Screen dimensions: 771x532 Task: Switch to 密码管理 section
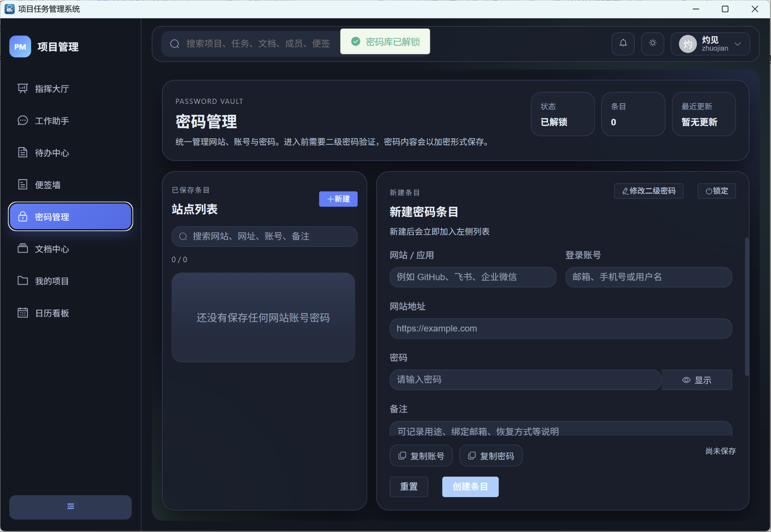pos(52,216)
